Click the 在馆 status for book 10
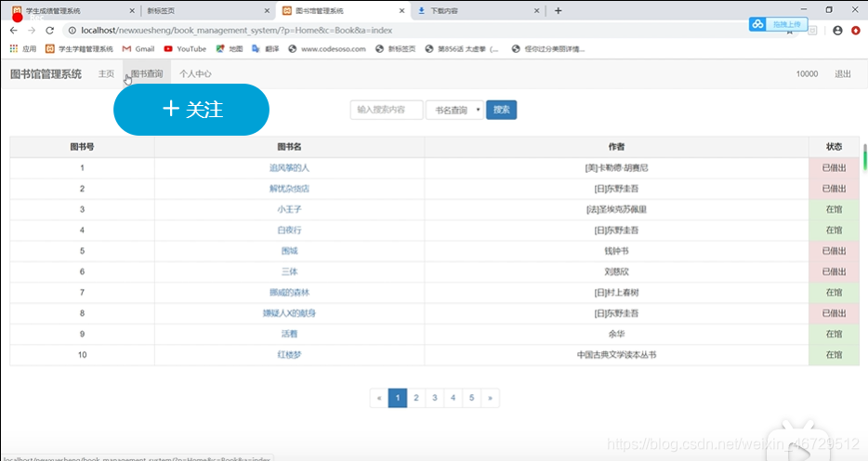868x461 pixels. 834,355
